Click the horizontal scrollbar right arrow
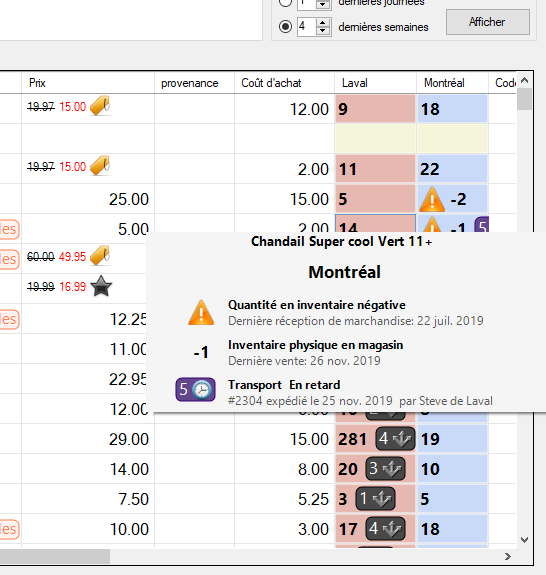 click(507, 556)
